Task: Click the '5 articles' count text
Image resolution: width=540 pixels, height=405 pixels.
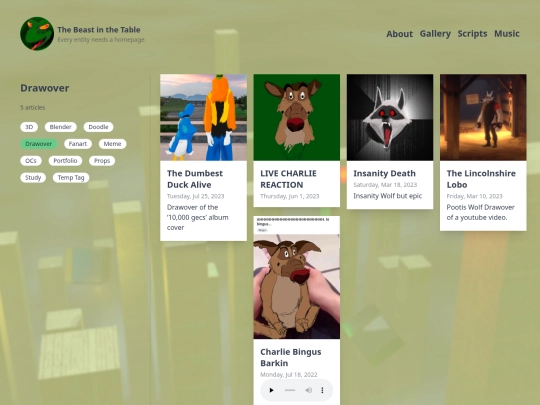Action: 33,107
